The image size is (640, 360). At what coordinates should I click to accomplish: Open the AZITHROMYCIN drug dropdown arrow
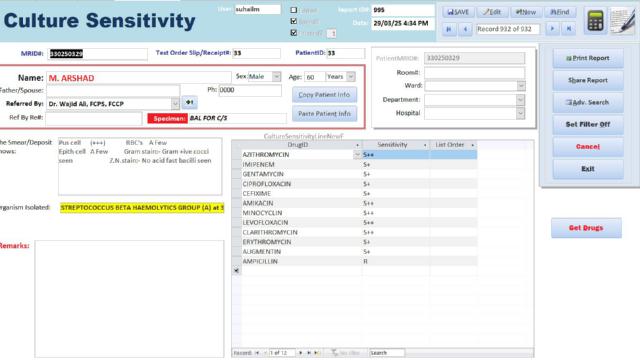[357, 155]
